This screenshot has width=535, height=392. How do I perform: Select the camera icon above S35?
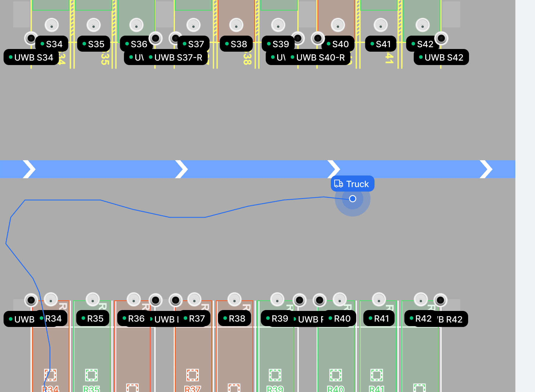click(93, 25)
